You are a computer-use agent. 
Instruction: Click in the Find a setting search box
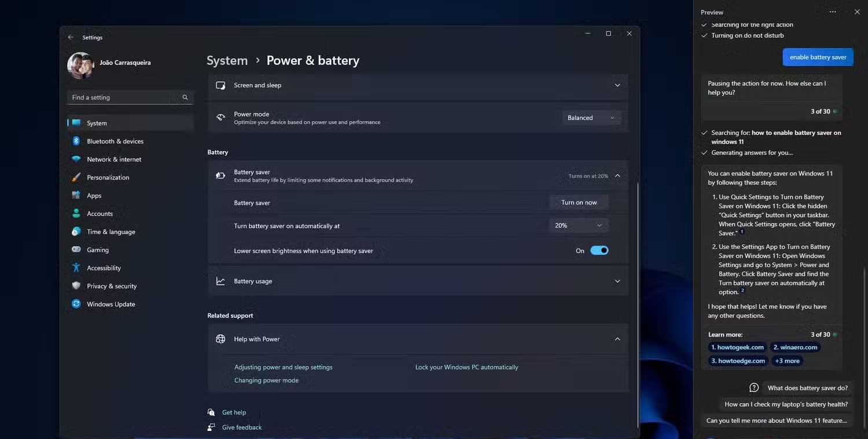(124, 98)
